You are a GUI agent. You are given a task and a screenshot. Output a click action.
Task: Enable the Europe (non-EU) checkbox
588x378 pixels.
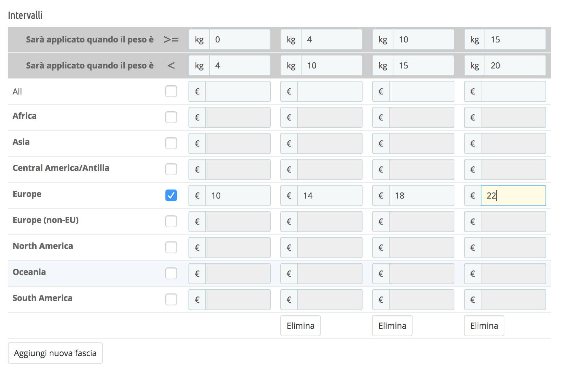click(x=171, y=222)
